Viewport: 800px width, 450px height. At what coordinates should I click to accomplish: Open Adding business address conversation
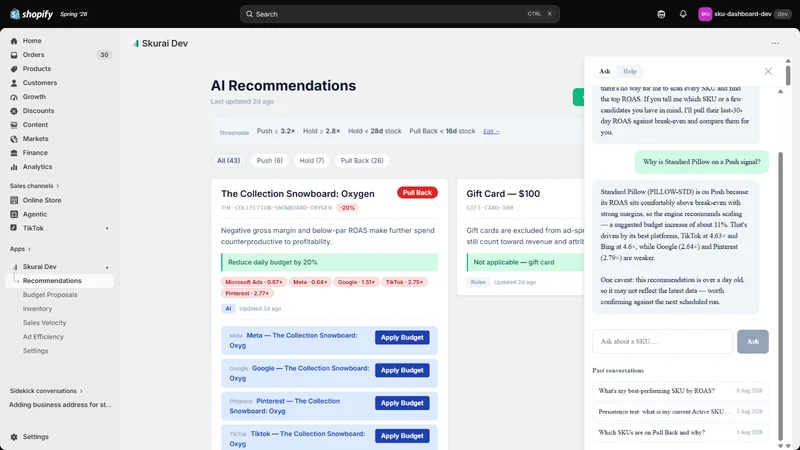coord(60,405)
